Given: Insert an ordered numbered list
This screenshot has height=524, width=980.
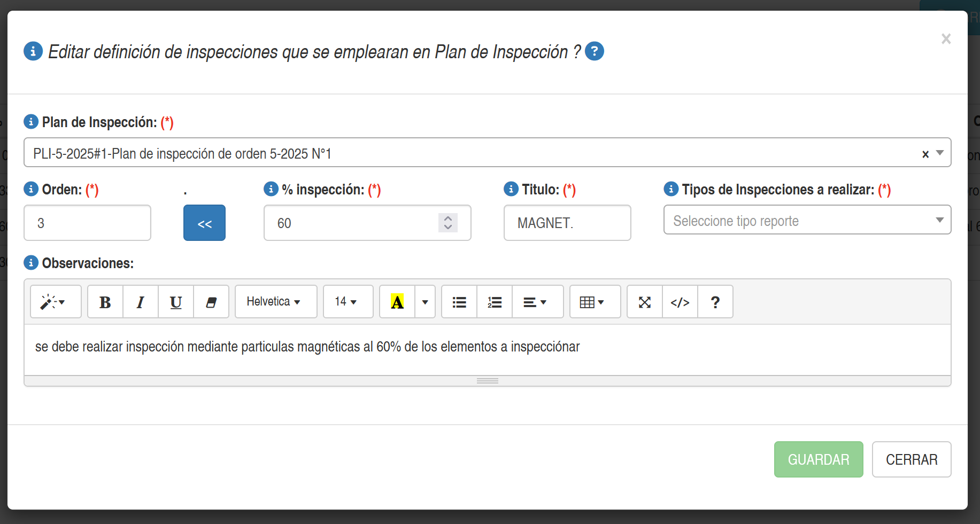Looking at the screenshot, I should (x=495, y=302).
